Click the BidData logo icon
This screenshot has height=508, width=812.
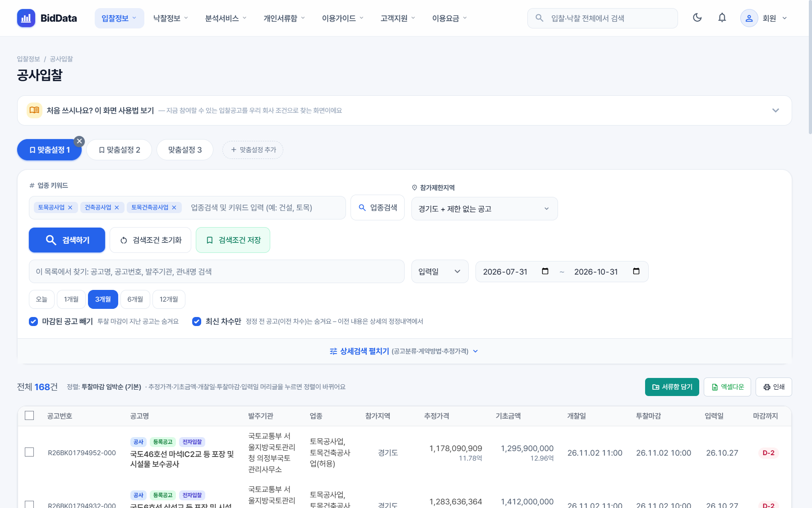coord(26,18)
